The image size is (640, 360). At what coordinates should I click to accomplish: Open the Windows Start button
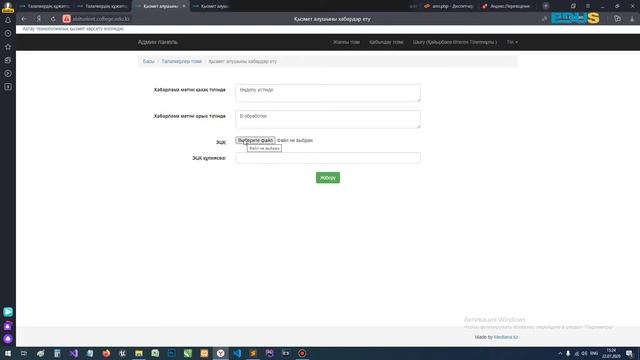pyautogui.click(x=8, y=353)
